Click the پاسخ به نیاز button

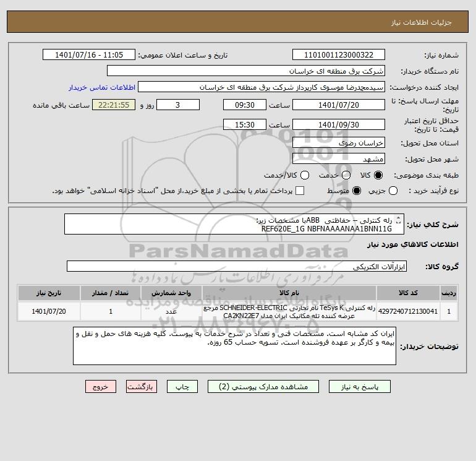coord(359,387)
